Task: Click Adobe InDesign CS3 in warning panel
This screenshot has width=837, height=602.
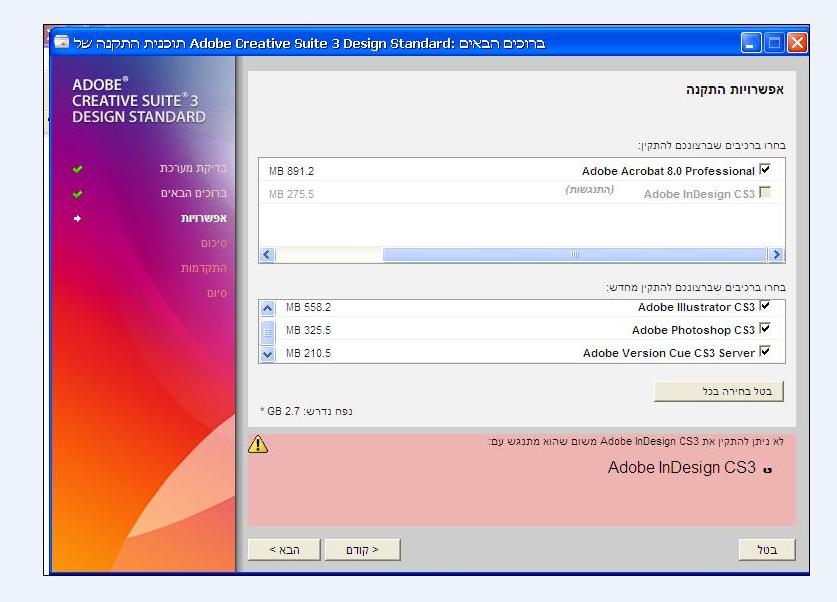Action: pos(682,468)
